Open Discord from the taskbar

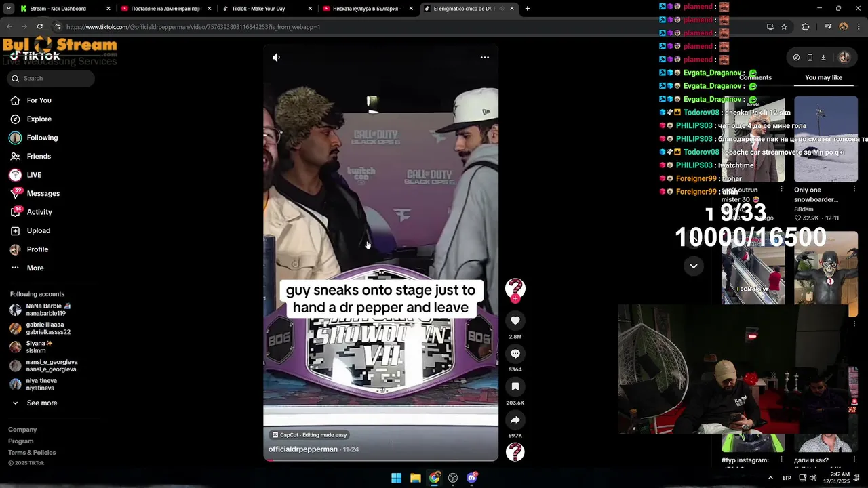click(x=472, y=478)
